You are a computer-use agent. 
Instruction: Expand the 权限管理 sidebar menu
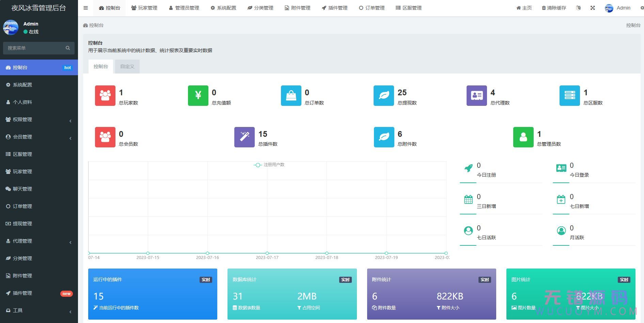(x=39, y=119)
